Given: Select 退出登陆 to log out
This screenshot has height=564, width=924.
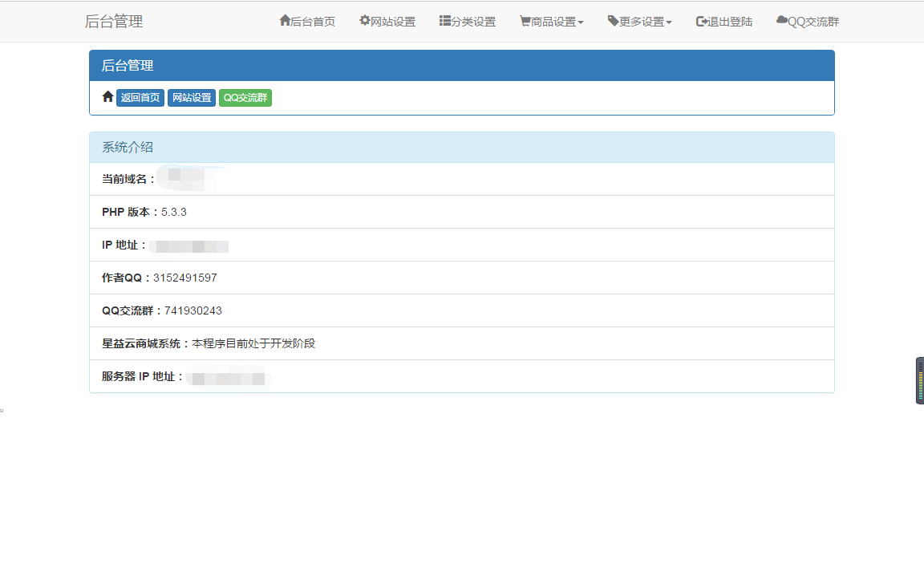Looking at the screenshot, I should click(724, 21).
